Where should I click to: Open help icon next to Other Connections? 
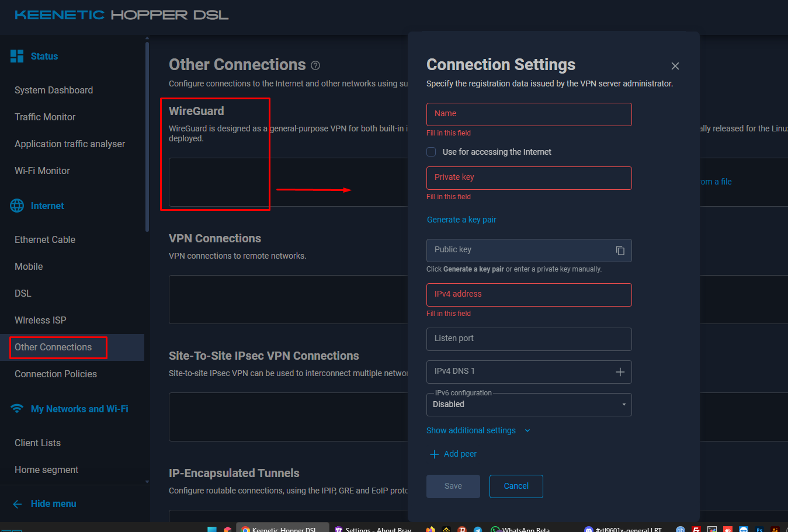tap(315, 65)
